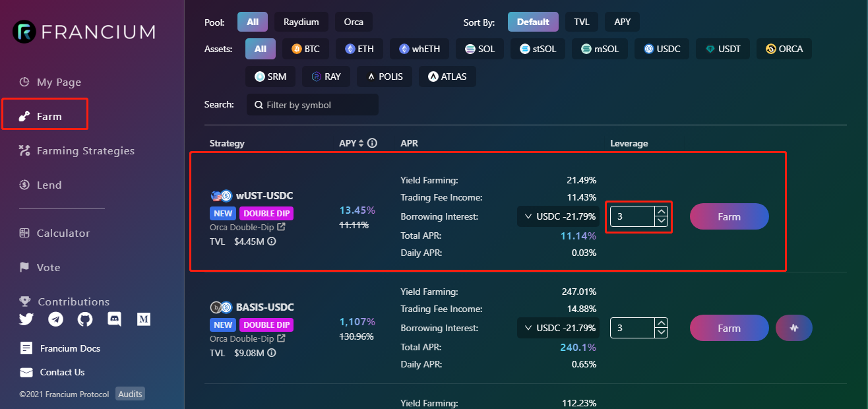The width and height of the screenshot is (868, 409).
Task: Click the search magnifier icon
Action: click(x=258, y=105)
